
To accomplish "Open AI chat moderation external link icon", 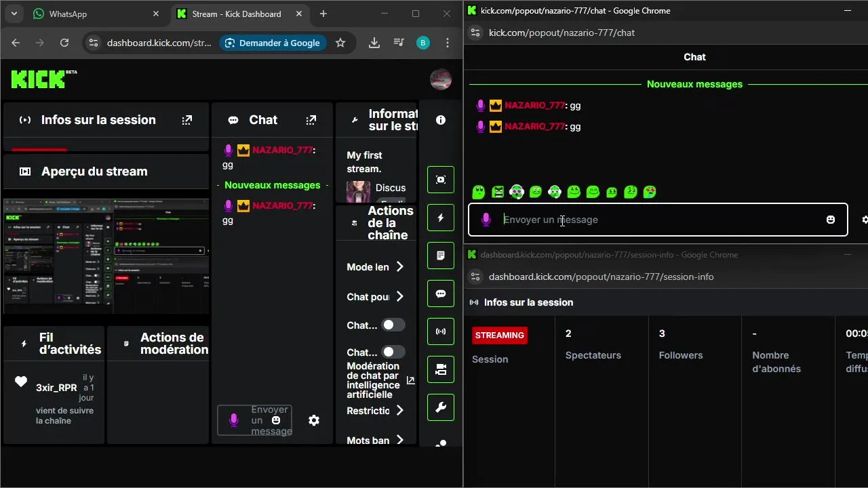I will click(x=410, y=381).
